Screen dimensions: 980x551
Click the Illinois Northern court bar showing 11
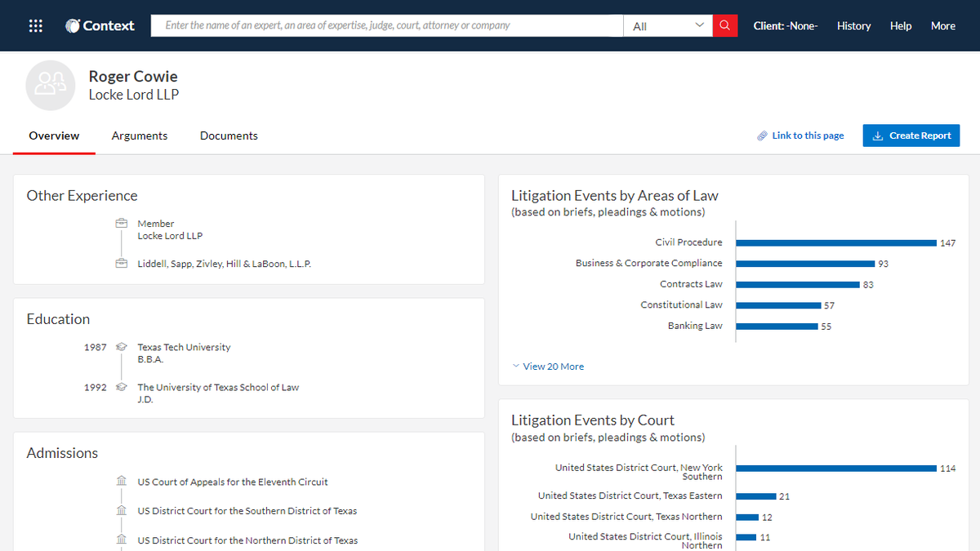pyautogui.click(x=746, y=537)
